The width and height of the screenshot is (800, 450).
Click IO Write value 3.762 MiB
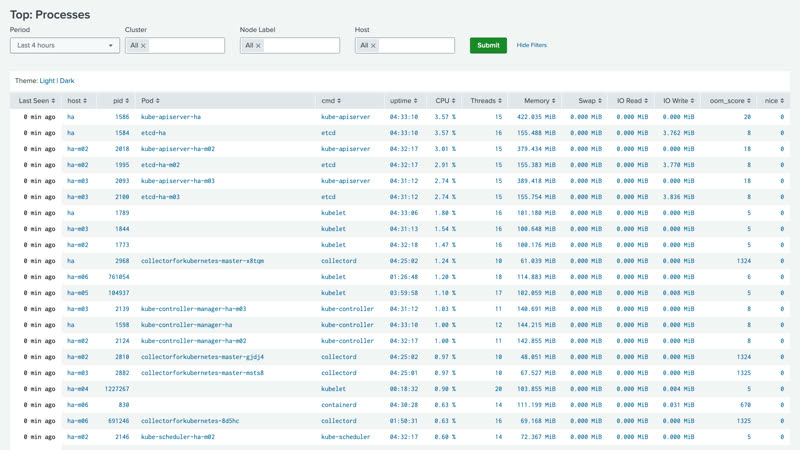point(679,133)
